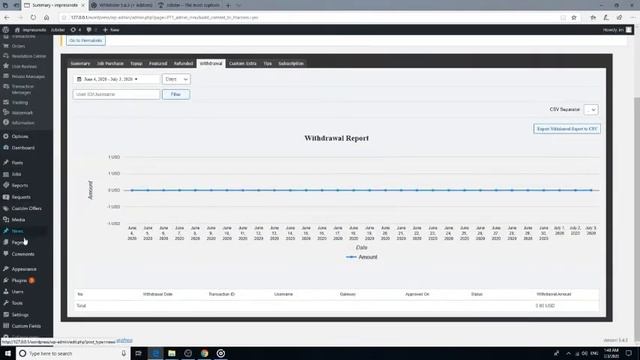This screenshot has height=360, width=640.
Task: Open User Reviews star icon
Action: tap(6, 66)
